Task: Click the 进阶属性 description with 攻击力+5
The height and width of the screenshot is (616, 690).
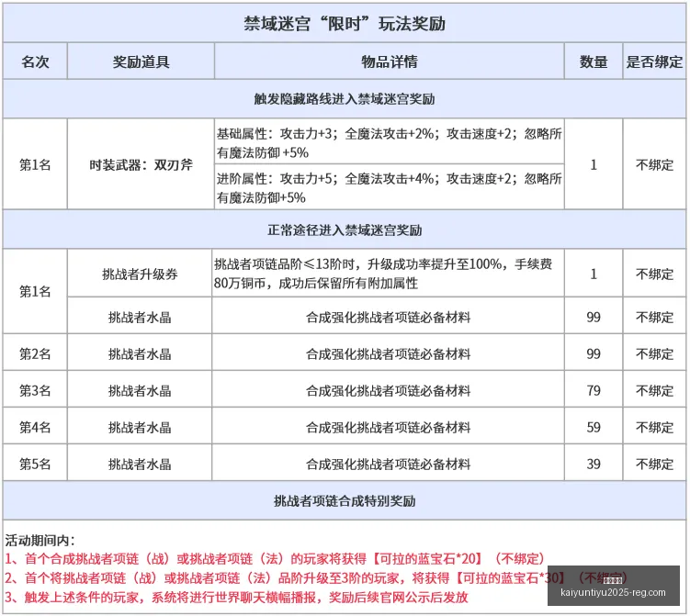Action: click(389, 188)
